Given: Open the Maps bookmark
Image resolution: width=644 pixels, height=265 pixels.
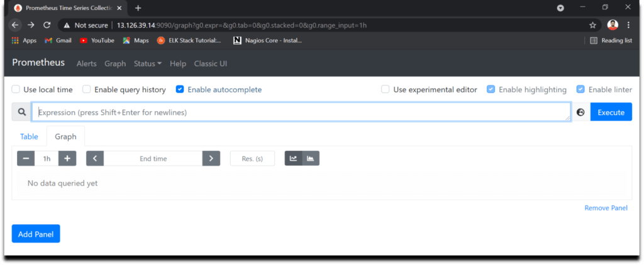Looking at the screenshot, I should point(136,41).
